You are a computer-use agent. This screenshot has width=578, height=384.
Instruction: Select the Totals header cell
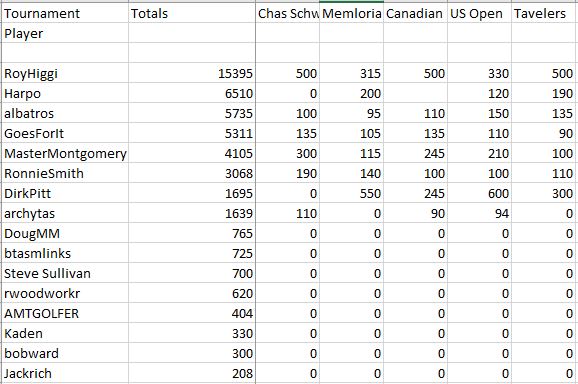pos(192,14)
